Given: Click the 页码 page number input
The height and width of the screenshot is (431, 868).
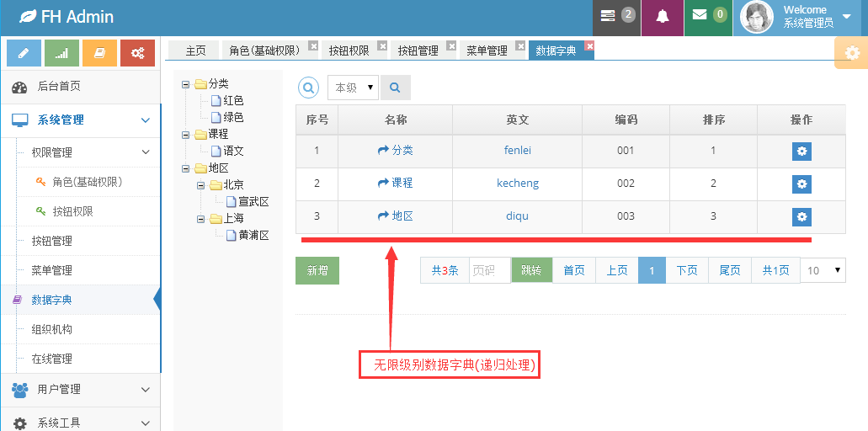Looking at the screenshot, I should tap(490, 270).
